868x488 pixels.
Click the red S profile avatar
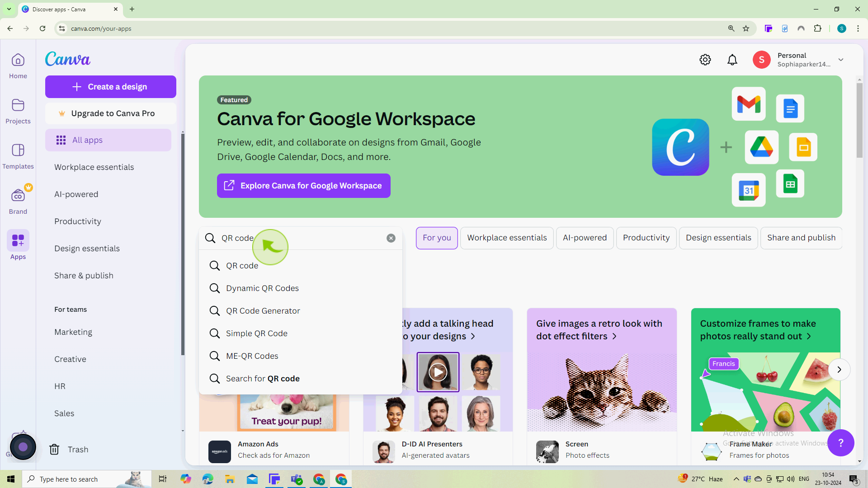762,60
